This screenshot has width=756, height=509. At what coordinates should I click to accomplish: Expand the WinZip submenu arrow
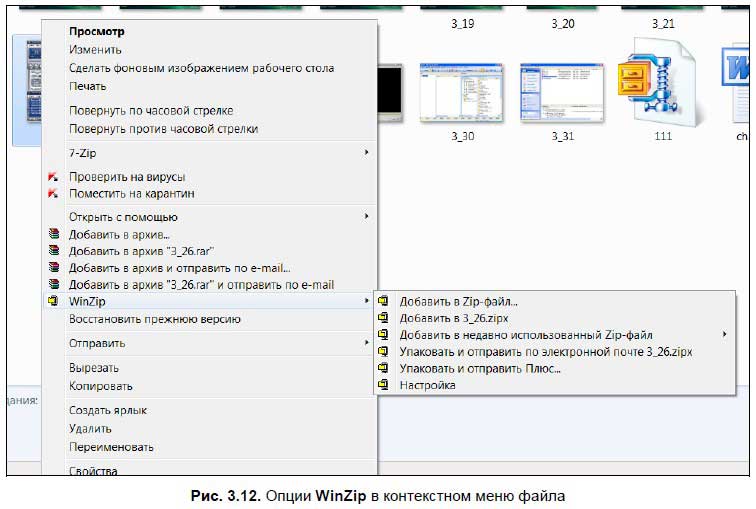point(366,301)
